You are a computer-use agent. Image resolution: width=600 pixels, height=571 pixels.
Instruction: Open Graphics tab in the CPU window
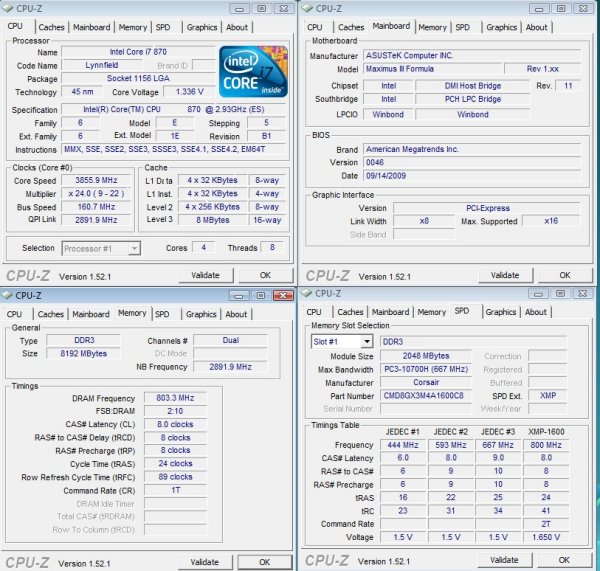pos(202,27)
